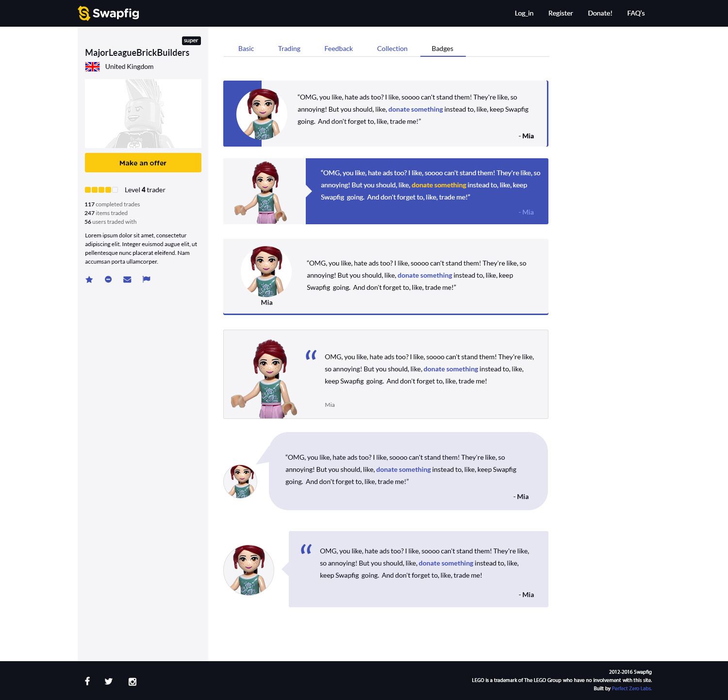
Task: Click Mia's circular avatar in the first card
Action: (262, 114)
